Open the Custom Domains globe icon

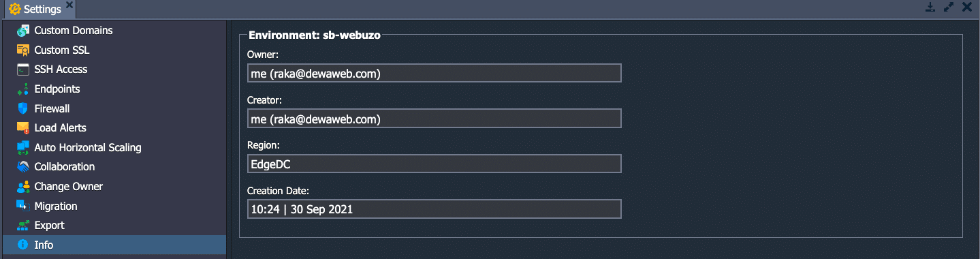23,31
